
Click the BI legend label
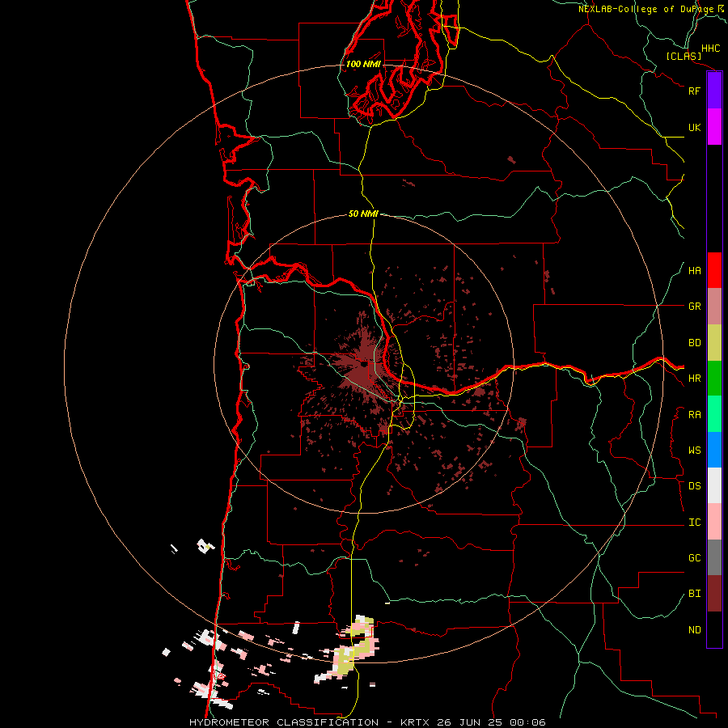pos(694,594)
